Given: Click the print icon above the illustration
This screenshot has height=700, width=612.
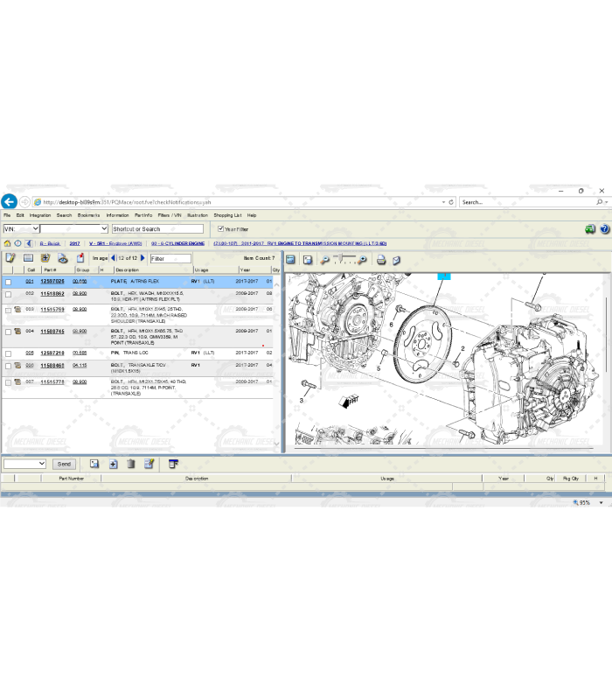Looking at the screenshot, I should [381, 259].
